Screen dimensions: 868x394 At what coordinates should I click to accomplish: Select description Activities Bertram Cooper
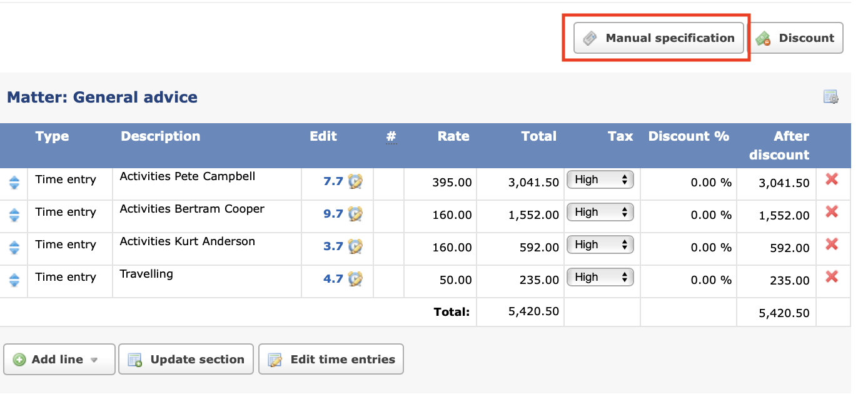(192, 209)
